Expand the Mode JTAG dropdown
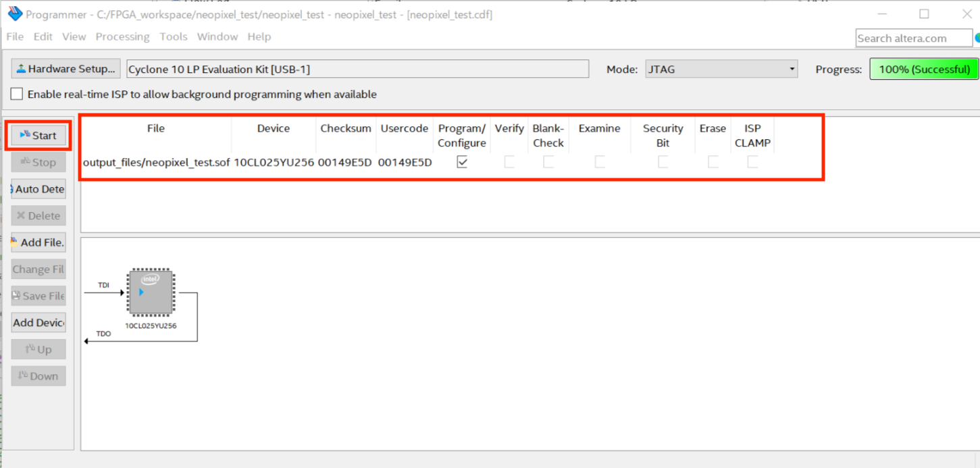 tap(721, 69)
